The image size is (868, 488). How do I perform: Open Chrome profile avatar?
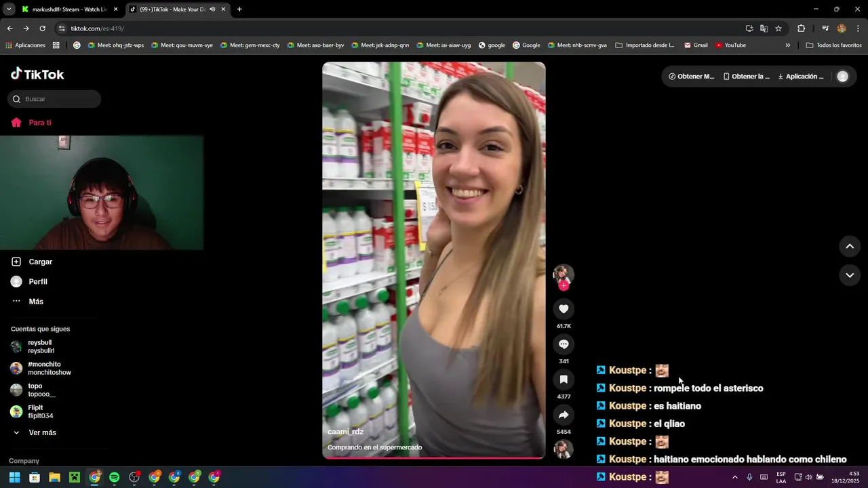pyautogui.click(x=842, y=28)
